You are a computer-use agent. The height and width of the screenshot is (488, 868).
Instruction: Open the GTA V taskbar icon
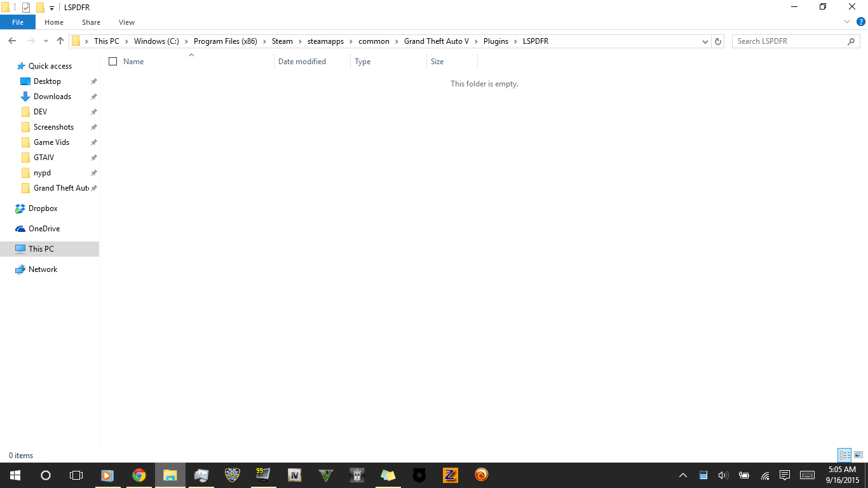pyautogui.click(x=326, y=475)
